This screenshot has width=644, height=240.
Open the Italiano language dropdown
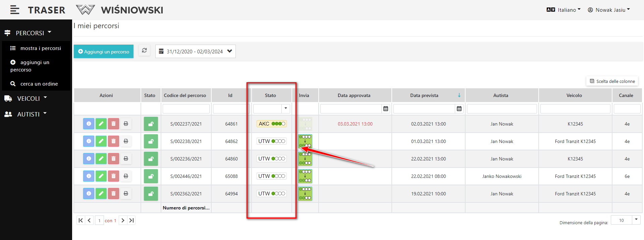click(x=564, y=10)
